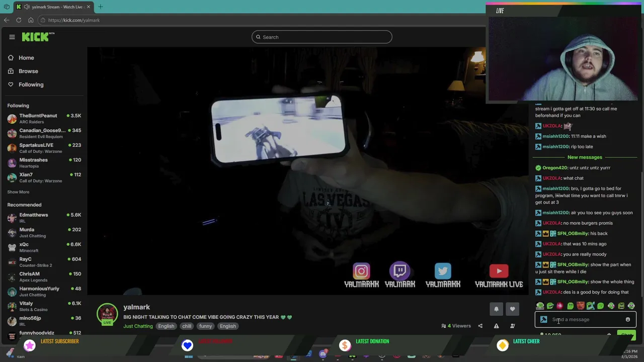Image resolution: width=644 pixels, height=362 pixels.
Task: Reload the page with refresh icon
Action: coord(19,20)
